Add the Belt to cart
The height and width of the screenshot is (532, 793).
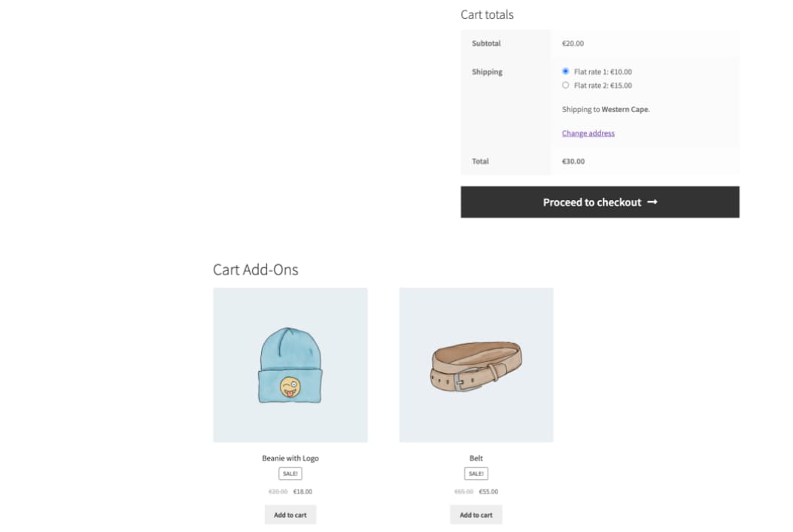475,515
